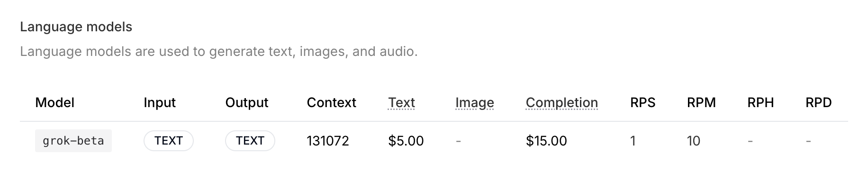
Task: Click the $15.00 completion price
Action: pyautogui.click(x=546, y=141)
